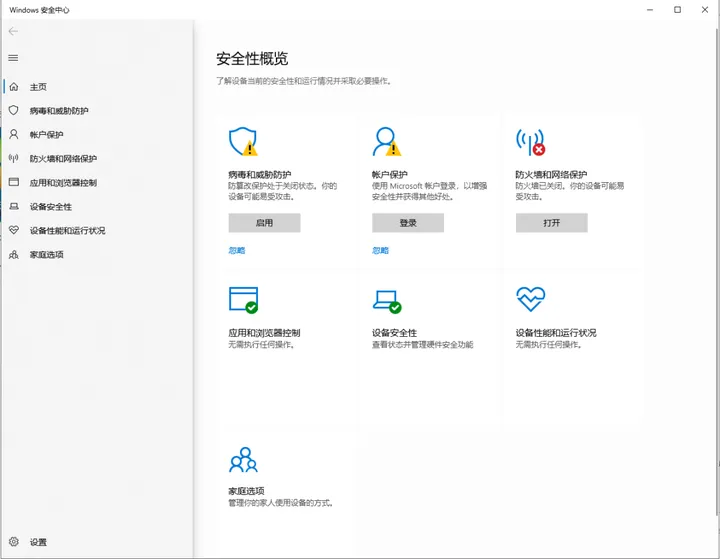720x559 pixels.
Task: Click the back arrow at top left
Action: pyautogui.click(x=13, y=31)
